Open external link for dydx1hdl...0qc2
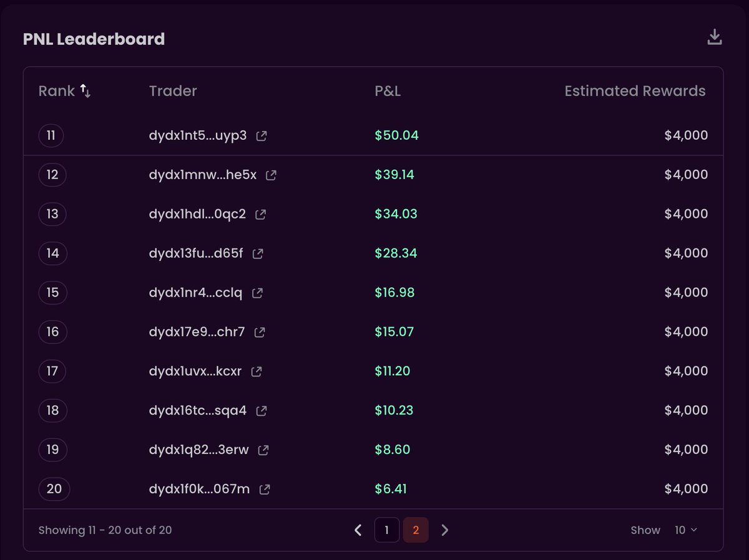749x560 pixels. pos(261,214)
